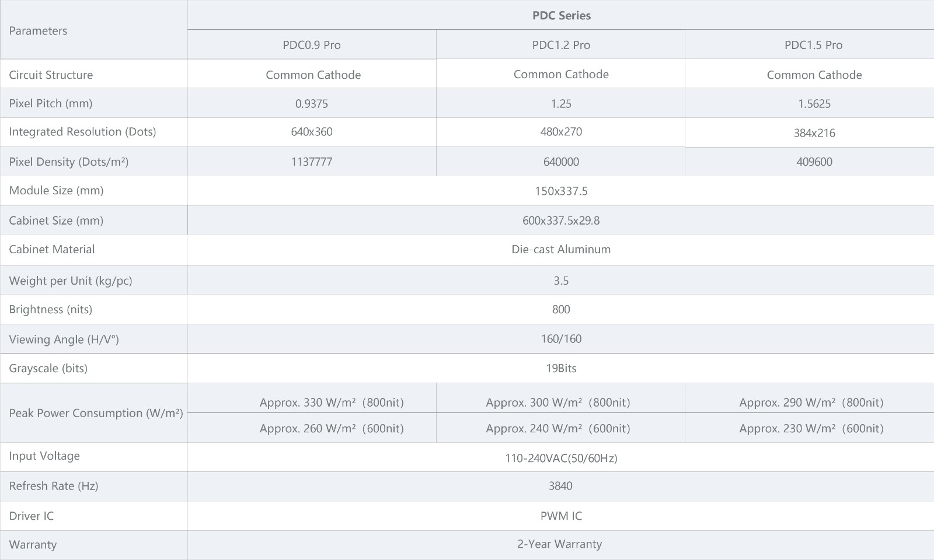
Task: Click the Die-cast Aluminum cell
Action: [561, 250]
